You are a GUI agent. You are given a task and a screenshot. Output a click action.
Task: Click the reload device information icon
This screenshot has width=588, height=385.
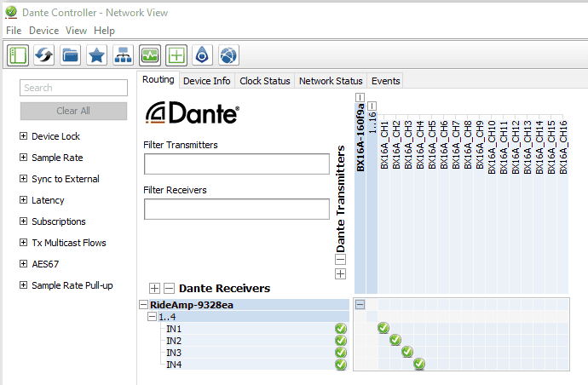pyautogui.click(x=44, y=55)
